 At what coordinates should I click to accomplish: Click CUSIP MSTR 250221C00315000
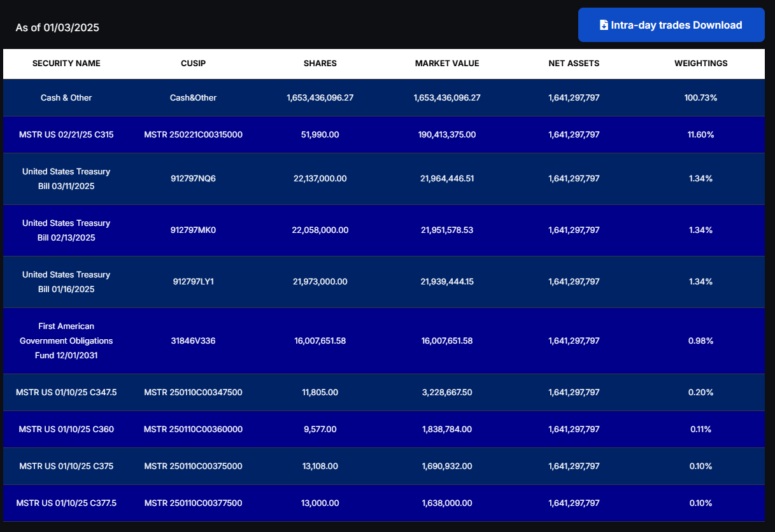click(x=193, y=135)
